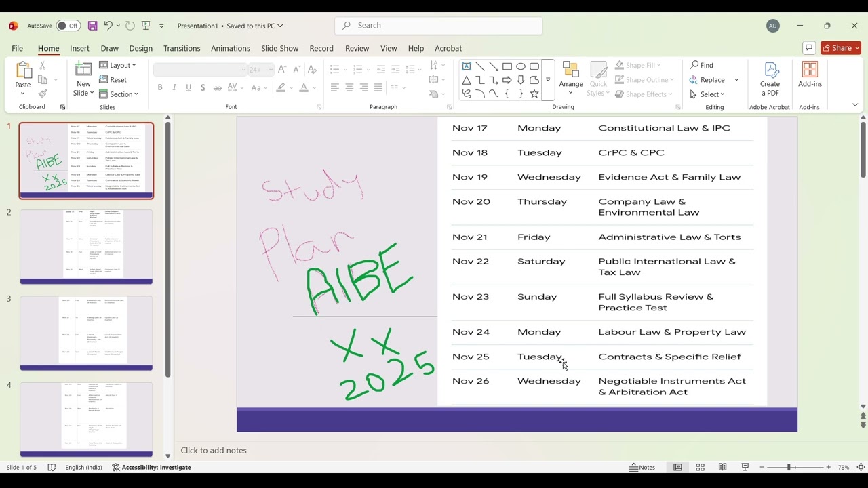Select the Oval shape in gallery
The image size is (868, 488).
tap(521, 66)
